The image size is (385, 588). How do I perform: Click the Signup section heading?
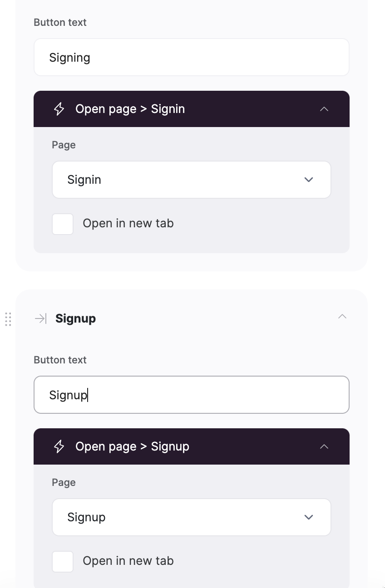[75, 318]
